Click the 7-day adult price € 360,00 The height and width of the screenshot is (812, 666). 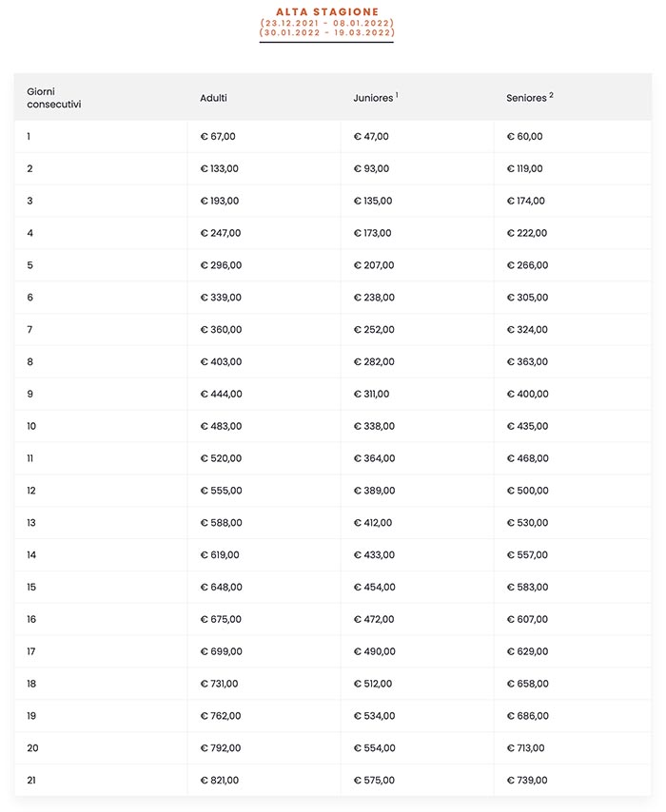(221, 330)
